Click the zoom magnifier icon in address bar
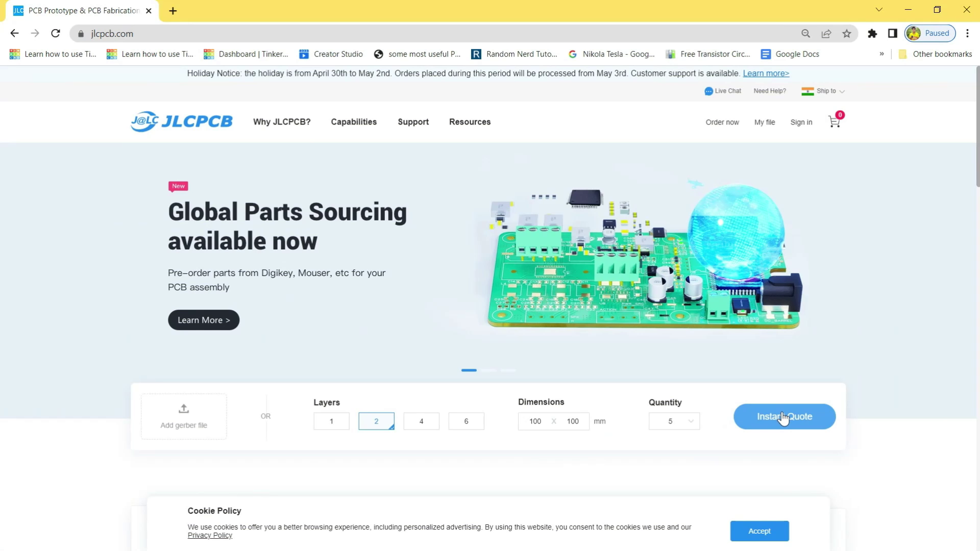This screenshot has height=551, width=980. 805,34
